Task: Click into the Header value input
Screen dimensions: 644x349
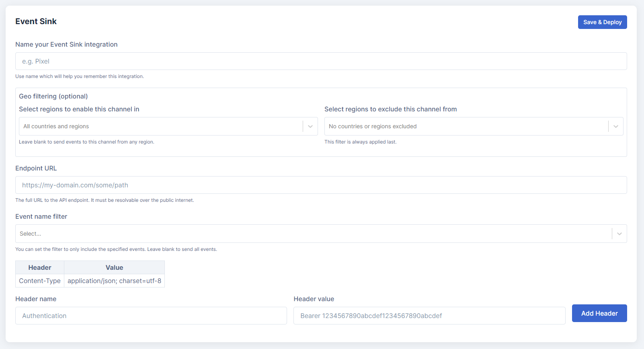Action: point(429,316)
